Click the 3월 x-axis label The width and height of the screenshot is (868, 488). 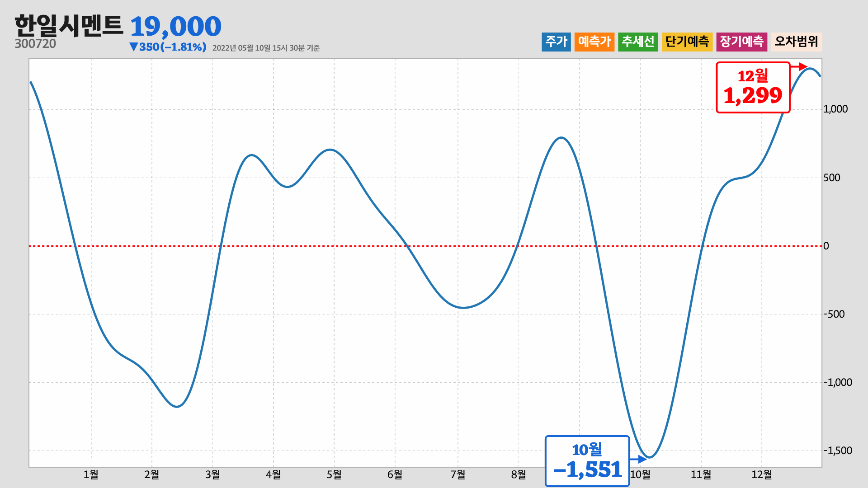(x=212, y=474)
